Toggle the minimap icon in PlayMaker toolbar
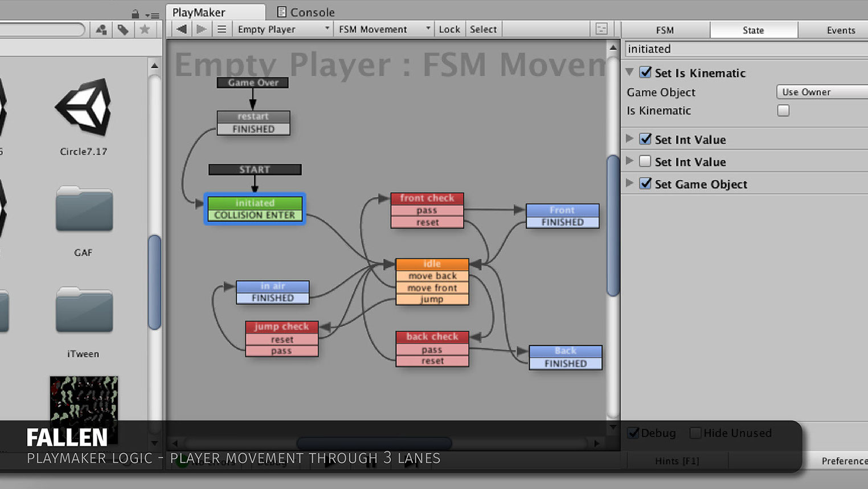The image size is (868, 489). tap(601, 29)
